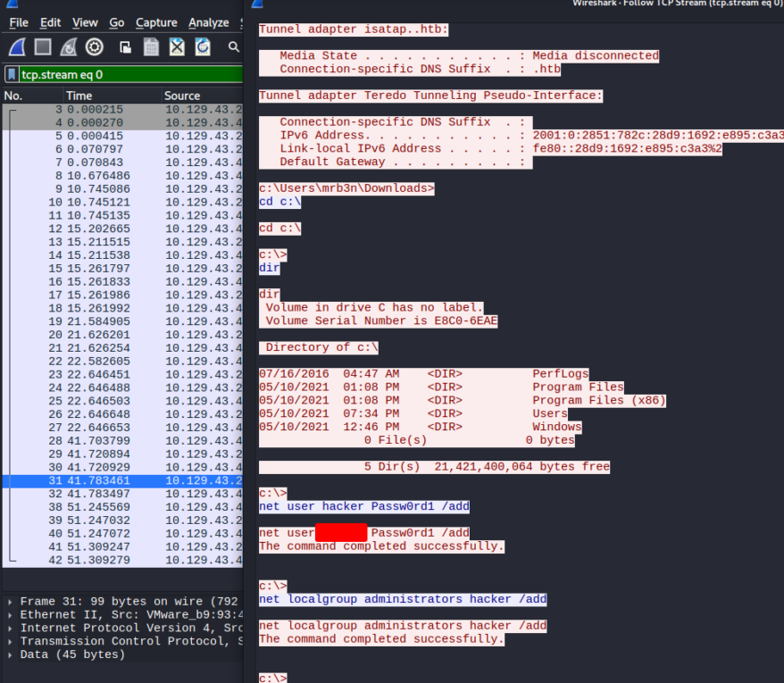Image resolution: width=784 pixels, height=683 pixels.
Task: Open the Analyze menu
Action: tap(208, 22)
